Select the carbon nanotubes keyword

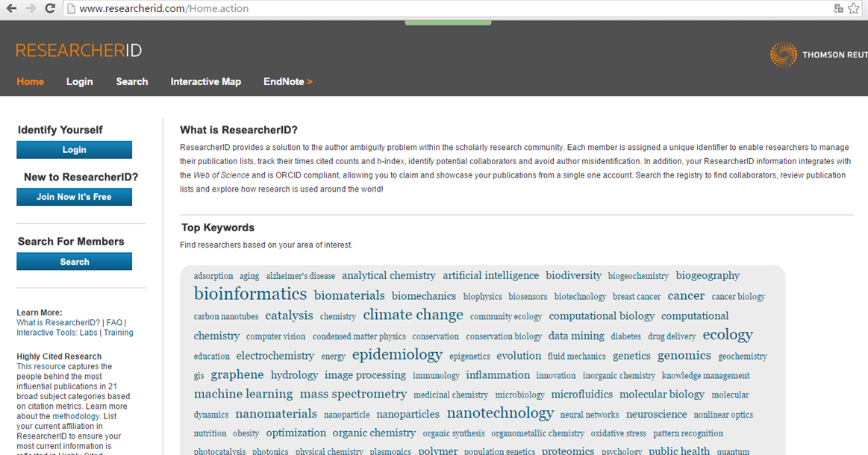[x=226, y=316]
